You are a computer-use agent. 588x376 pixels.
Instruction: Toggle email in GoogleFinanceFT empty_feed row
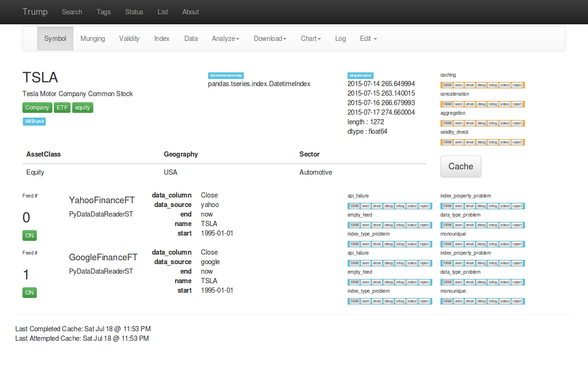(x=377, y=282)
